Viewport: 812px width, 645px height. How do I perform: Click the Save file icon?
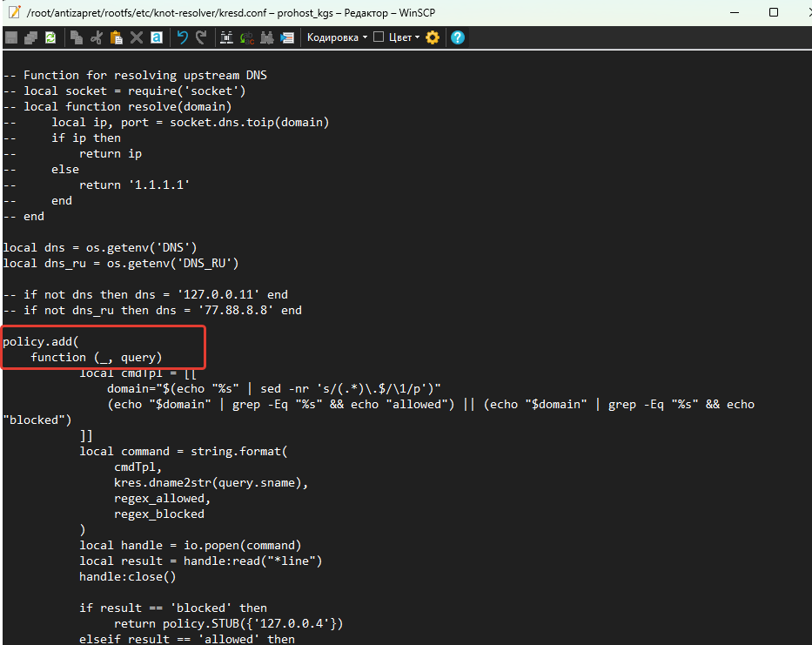click(x=11, y=37)
